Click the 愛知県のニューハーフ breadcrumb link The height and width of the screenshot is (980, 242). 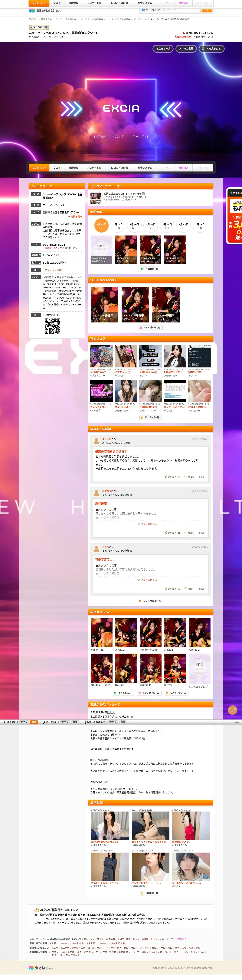point(51,19)
